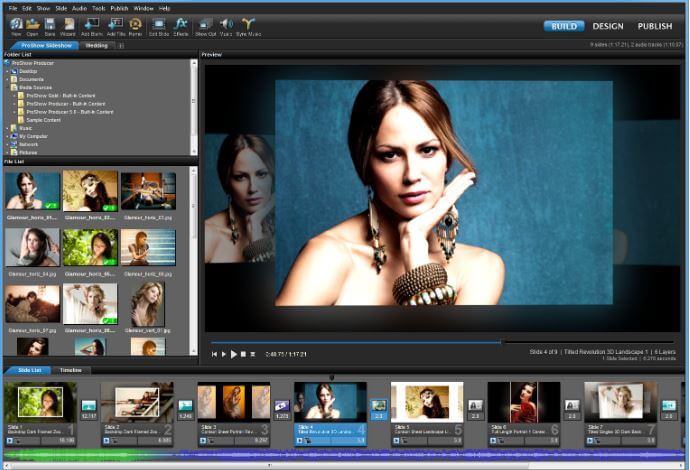Image resolution: width=690 pixels, height=470 pixels.
Task: Switch to the PUBLISH workspace
Action: pyautogui.click(x=655, y=26)
